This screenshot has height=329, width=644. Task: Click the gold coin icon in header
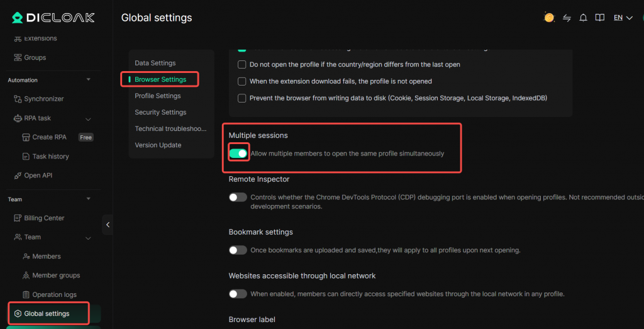tap(548, 18)
